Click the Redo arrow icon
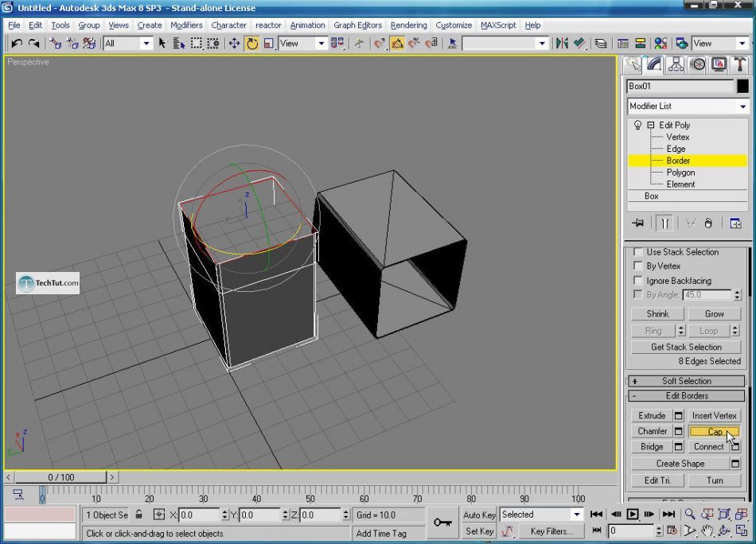 (x=33, y=44)
